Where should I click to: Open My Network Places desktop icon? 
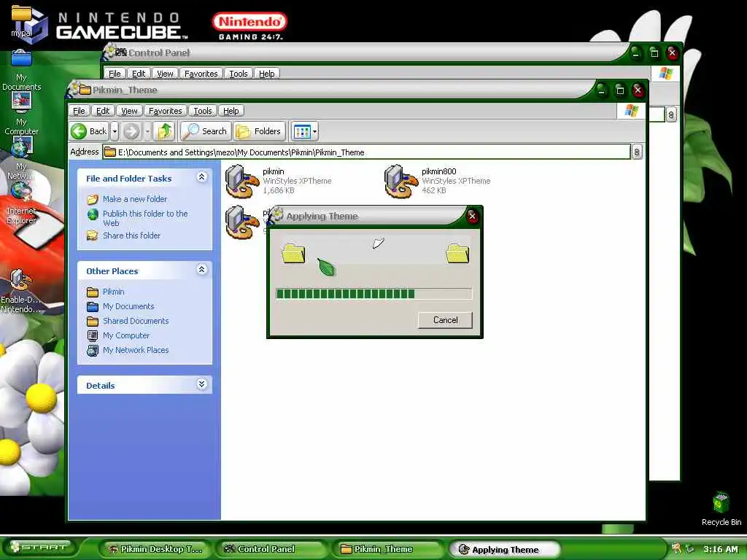point(21,158)
